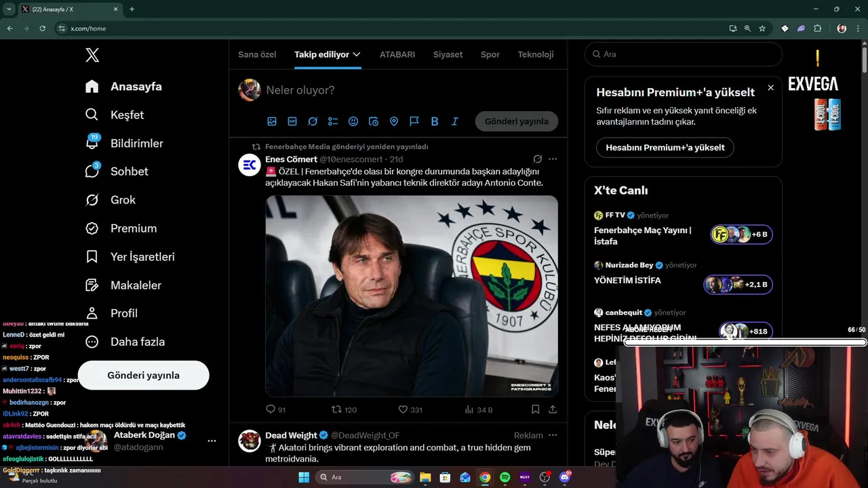Toggle italic text formatting
This screenshot has width=868, height=488.
click(455, 121)
